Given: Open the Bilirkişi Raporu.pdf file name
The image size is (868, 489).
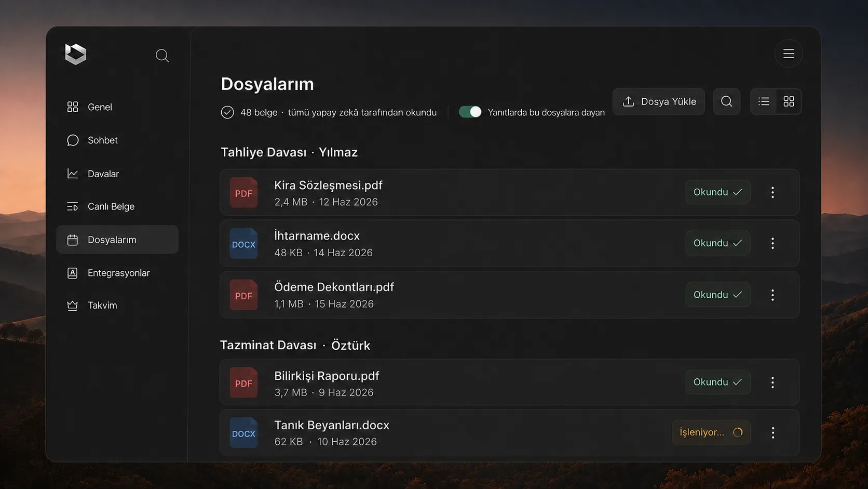Looking at the screenshot, I should (327, 376).
